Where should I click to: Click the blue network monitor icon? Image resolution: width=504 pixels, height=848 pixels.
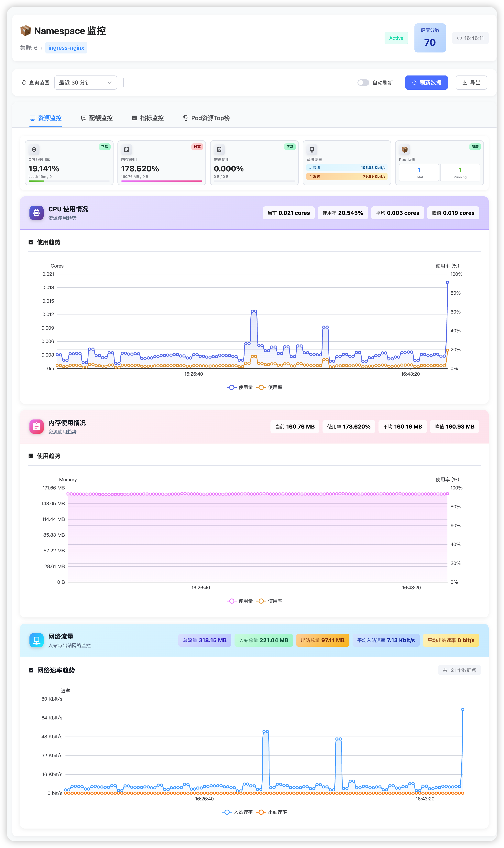click(36, 640)
